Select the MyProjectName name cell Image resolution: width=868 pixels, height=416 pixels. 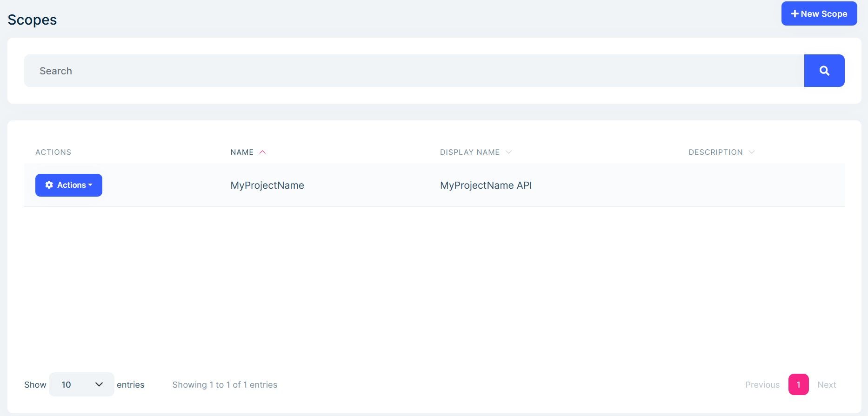267,185
